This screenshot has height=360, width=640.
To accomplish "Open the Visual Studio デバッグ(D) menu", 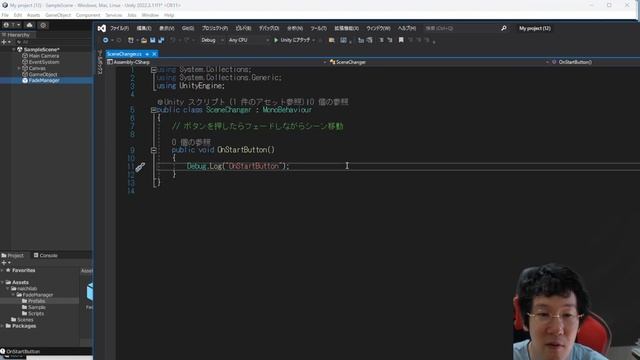I will tap(269, 28).
